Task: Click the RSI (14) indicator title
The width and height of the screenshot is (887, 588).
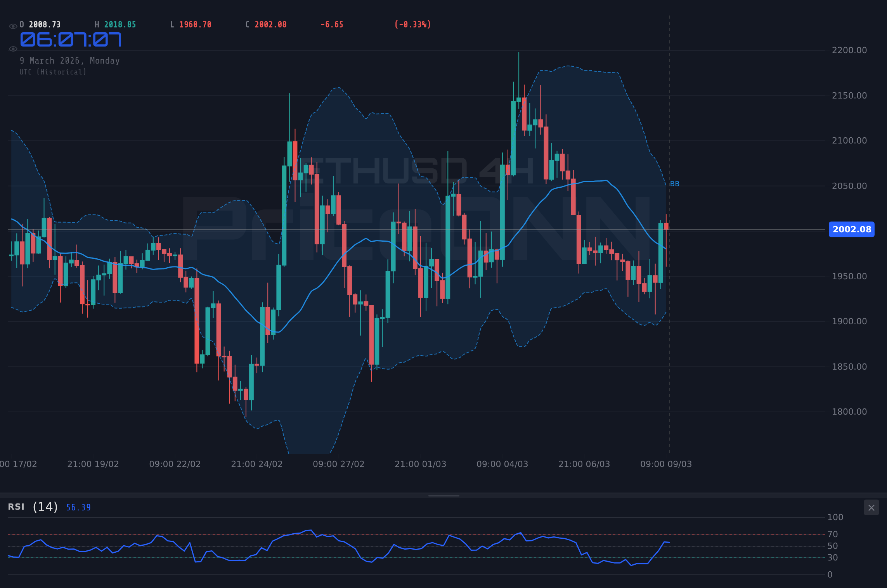Action: coord(33,507)
